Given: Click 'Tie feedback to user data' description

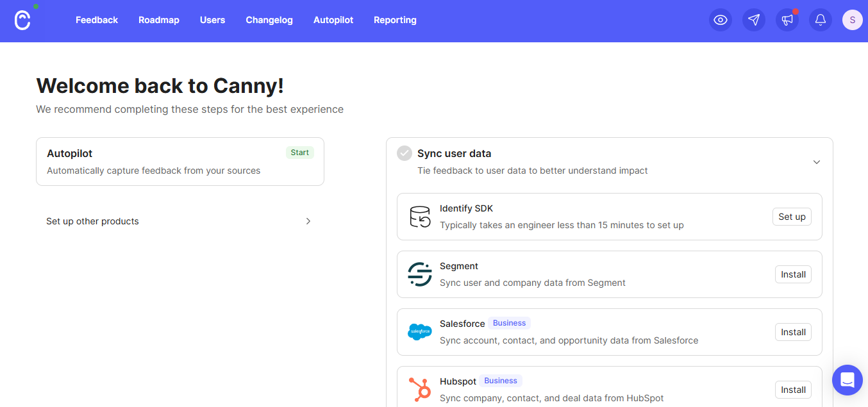Looking at the screenshot, I should (x=533, y=170).
